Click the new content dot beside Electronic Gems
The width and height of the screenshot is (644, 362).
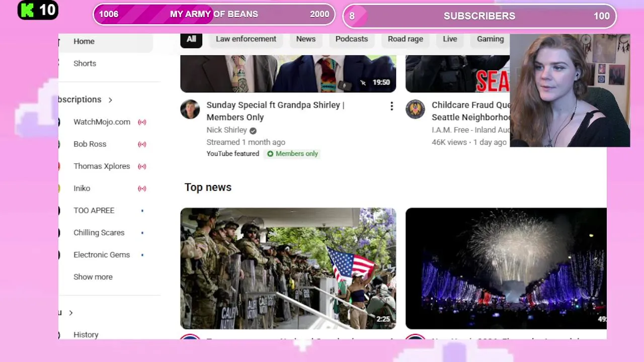[x=142, y=255]
